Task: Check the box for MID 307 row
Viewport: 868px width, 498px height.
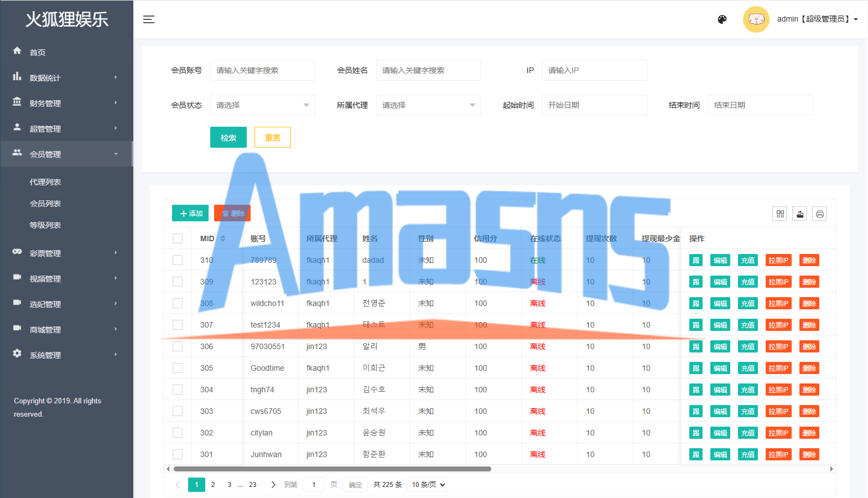Action: tap(178, 325)
